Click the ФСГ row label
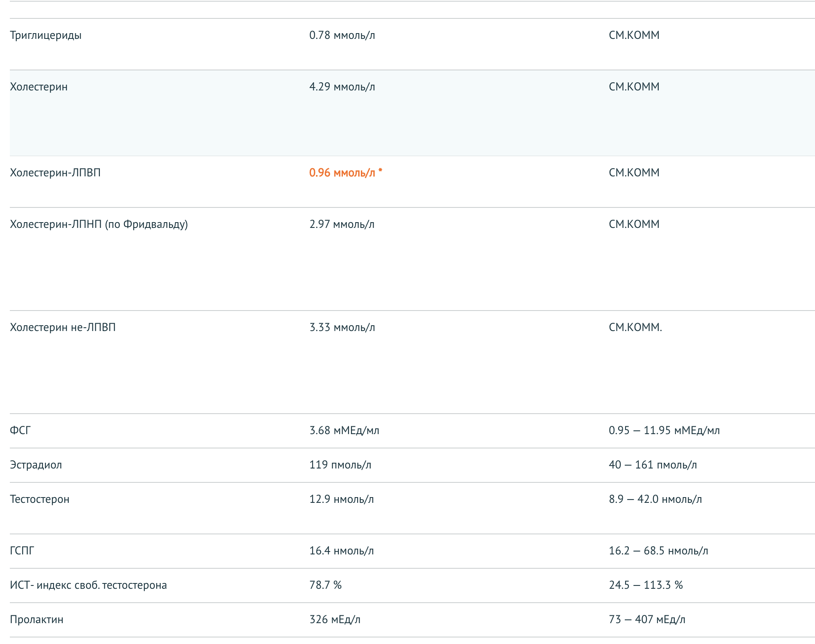Viewport: 815px width, 644px height. click(x=20, y=430)
